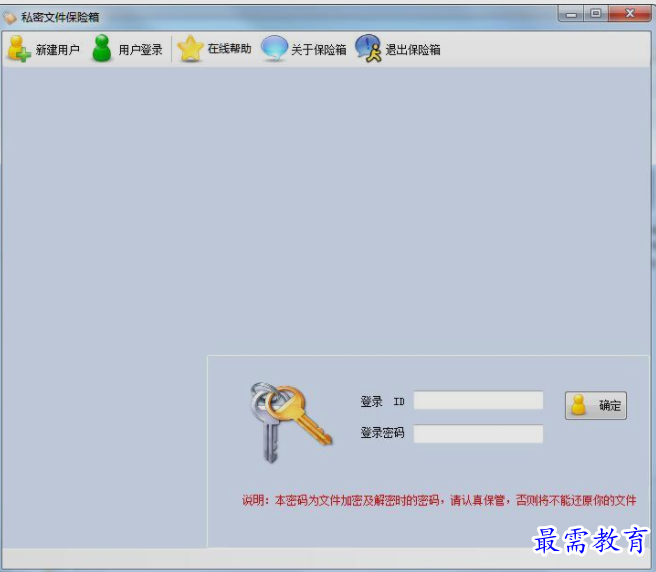This screenshot has width=656, height=572.
Task: Choose 退出保险箱 from the toolbar label
Action: pos(413,50)
